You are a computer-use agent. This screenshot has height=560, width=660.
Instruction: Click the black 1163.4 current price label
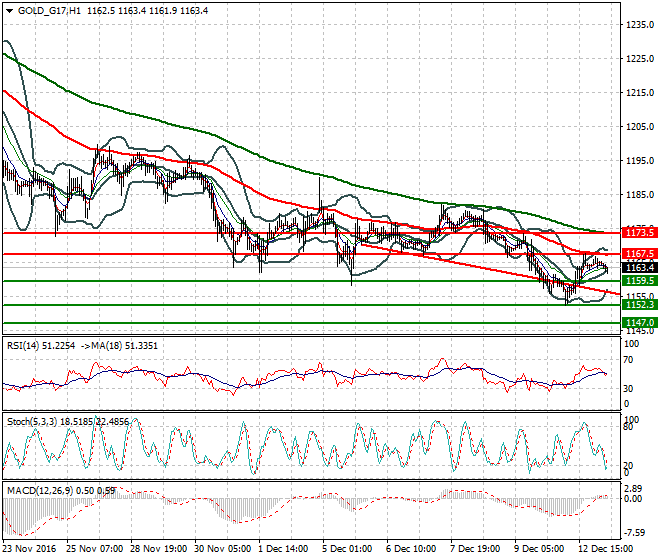(x=639, y=267)
